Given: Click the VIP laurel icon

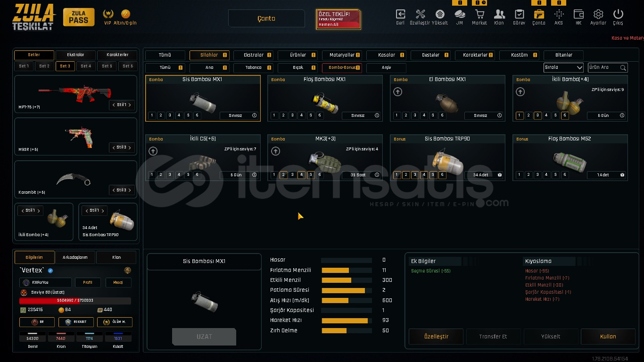Looking at the screenshot, I should pos(108,14).
